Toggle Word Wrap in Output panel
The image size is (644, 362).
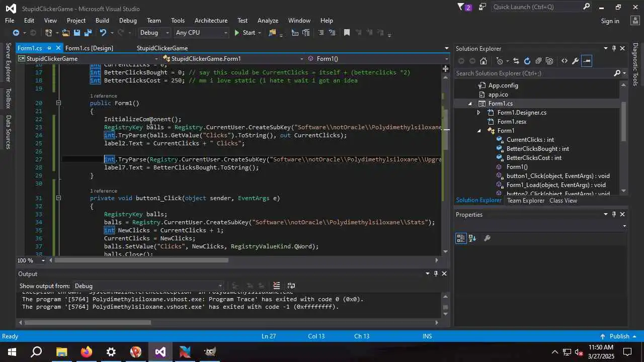click(x=291, y=286)
